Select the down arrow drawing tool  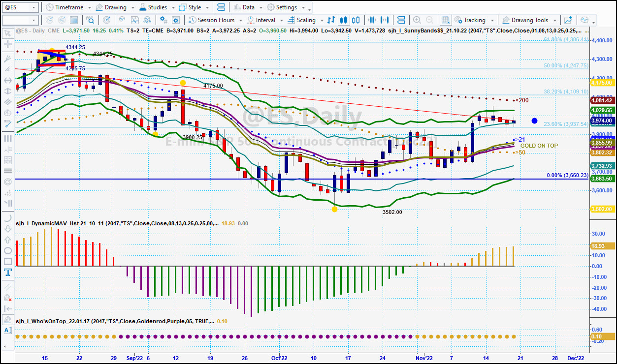(x=8, y=229)
